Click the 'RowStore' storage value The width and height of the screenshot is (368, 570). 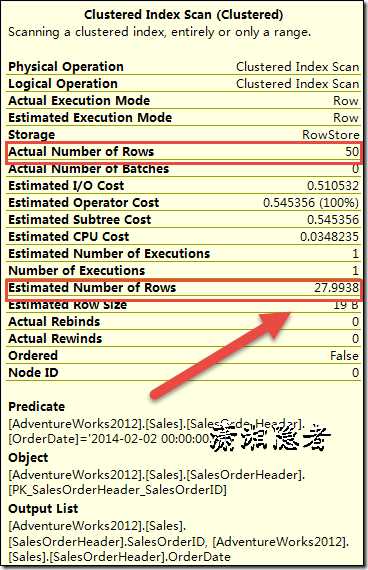click(331, 135)
